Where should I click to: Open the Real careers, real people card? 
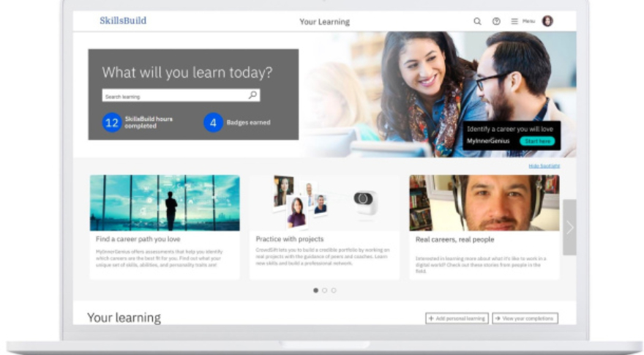coord(484,227)
